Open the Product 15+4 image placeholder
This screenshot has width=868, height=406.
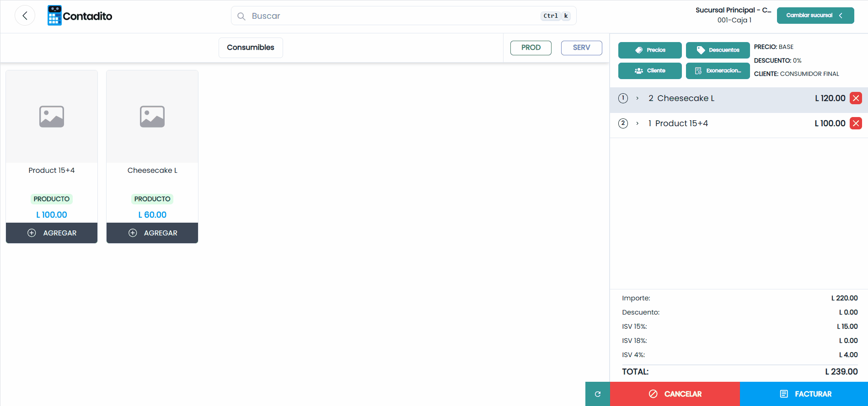pyautogui.click(x=52, y=117)
